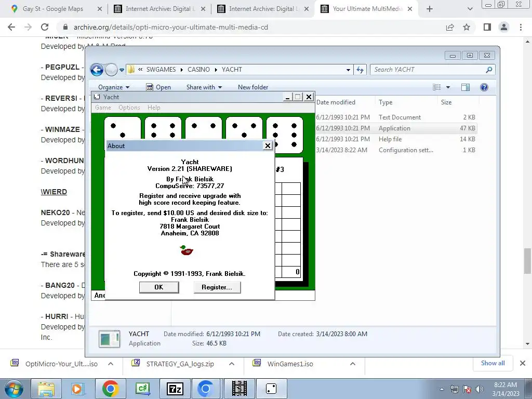Screen dimensions: 532x399
Task: Toggle the Chrome side panel icon
Action: coord(487,27)
